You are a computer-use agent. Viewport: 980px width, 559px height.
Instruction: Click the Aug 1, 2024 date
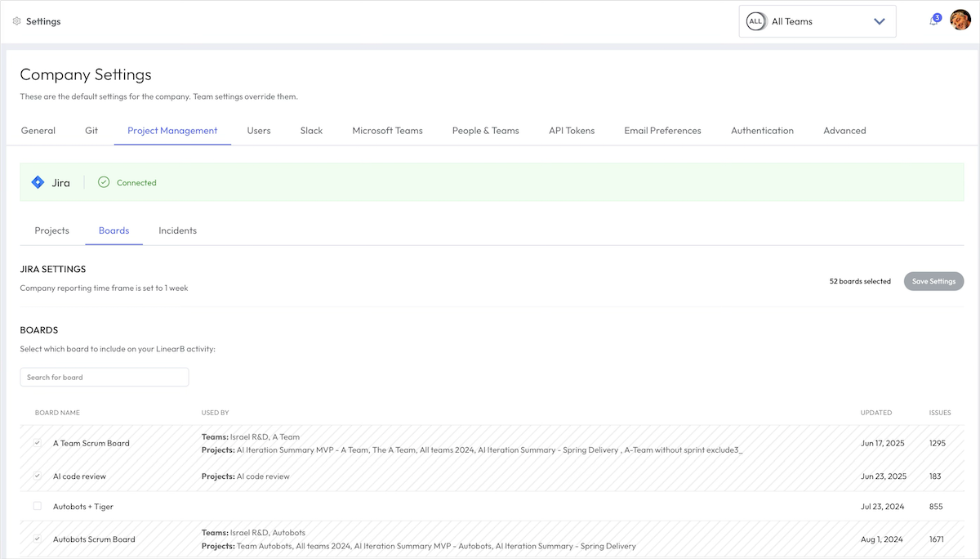(882, 539)
